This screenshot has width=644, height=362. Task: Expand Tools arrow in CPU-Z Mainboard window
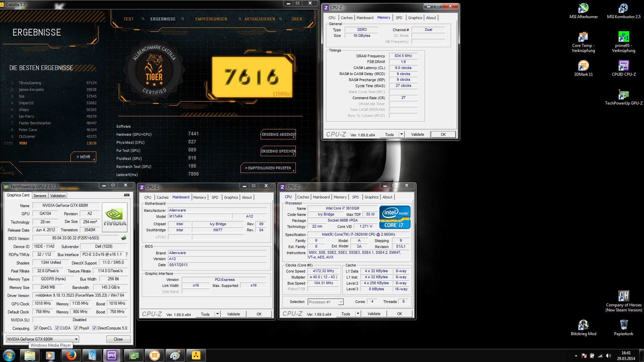tap(217, 314)
